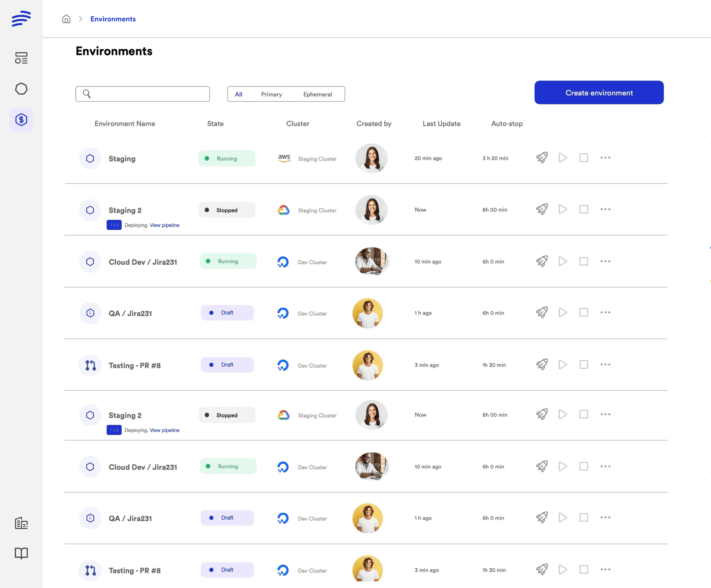Open the documentation book icon in sidebar
711x588 pixels.
pos(21,553)
